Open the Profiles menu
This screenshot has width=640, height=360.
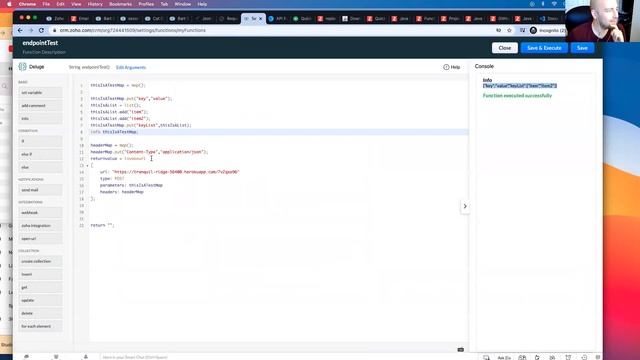(146, 4)
